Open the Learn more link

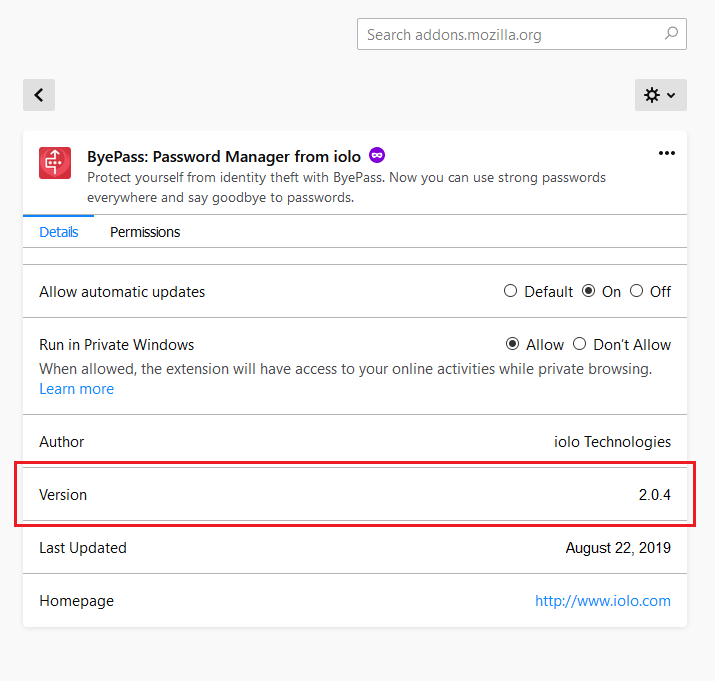coord(77,389)
